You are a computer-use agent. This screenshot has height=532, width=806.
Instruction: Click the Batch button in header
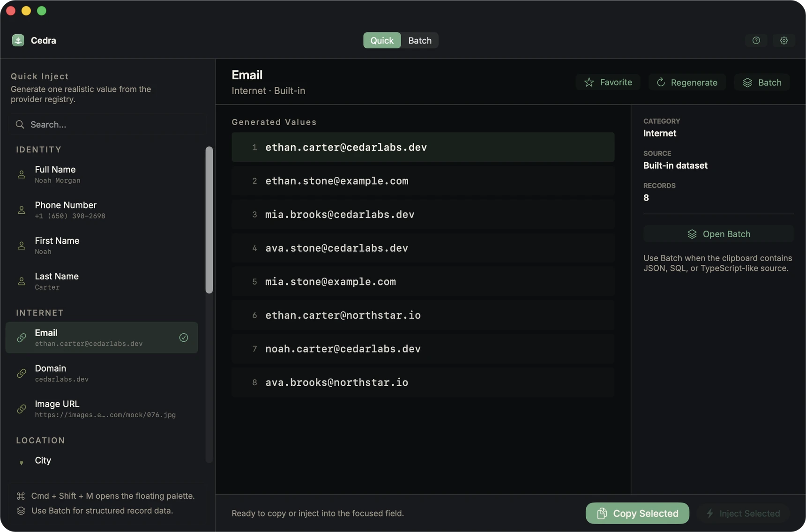[x=762, y=82]
